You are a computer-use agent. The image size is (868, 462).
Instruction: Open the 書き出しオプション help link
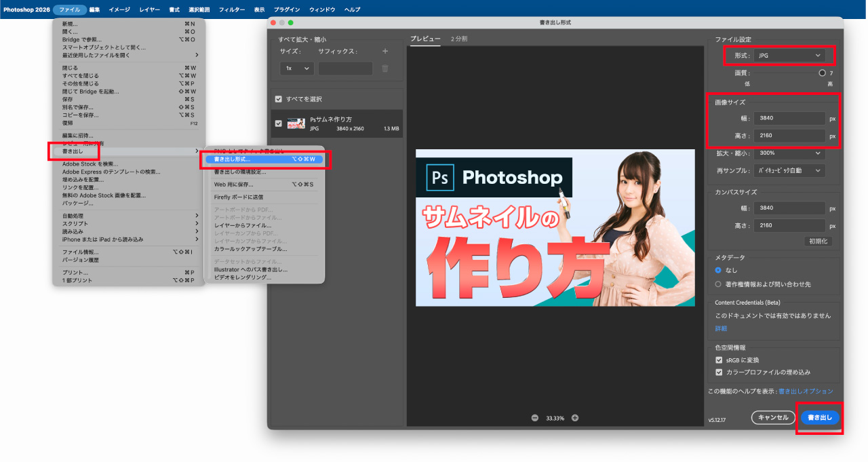[x=806, y=391]
